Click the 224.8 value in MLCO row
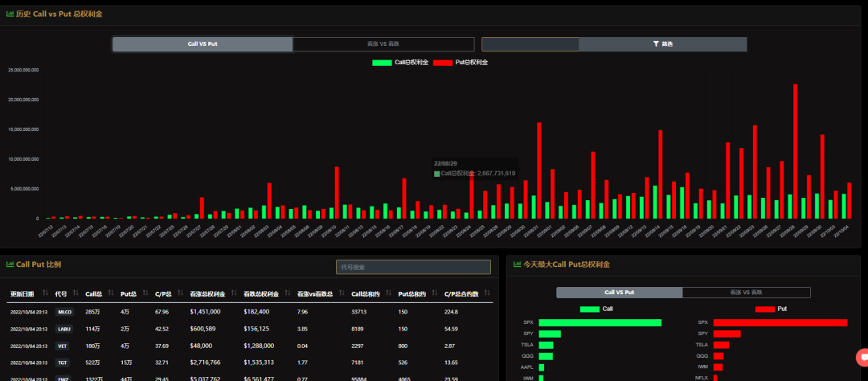This screenshot has height=381, width=868. tap(451, 312)
